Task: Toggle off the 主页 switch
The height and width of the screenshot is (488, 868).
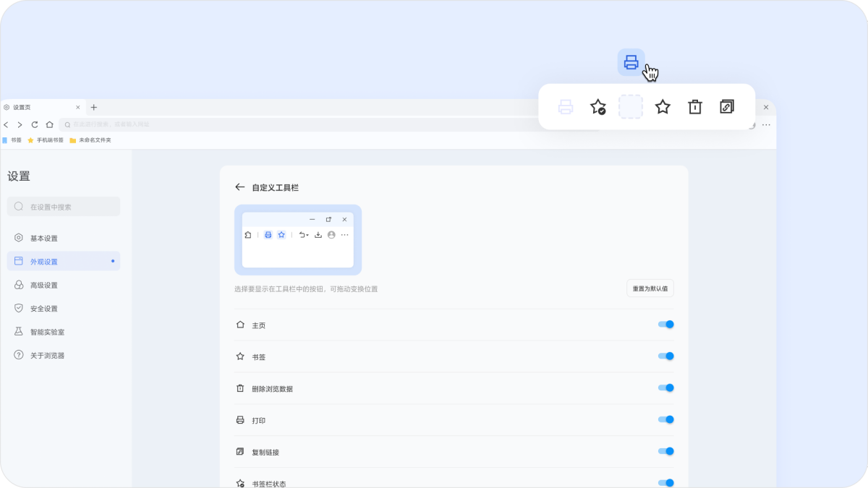Action: (x=665, y=324)
